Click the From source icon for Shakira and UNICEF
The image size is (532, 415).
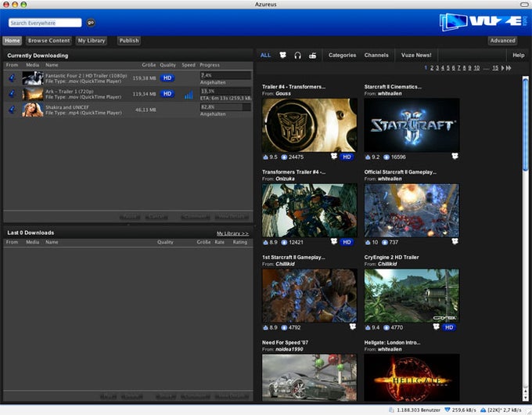13,109
